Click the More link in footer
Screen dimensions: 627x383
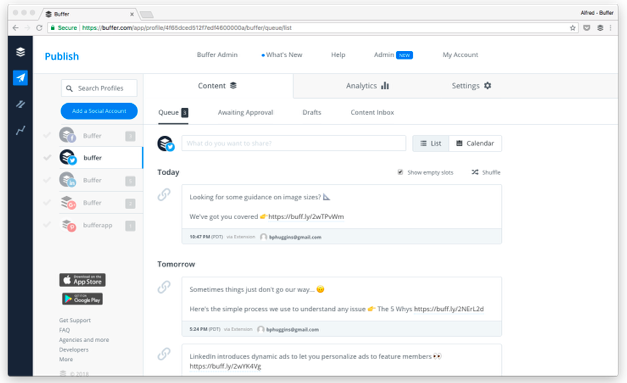click(66, 359)
